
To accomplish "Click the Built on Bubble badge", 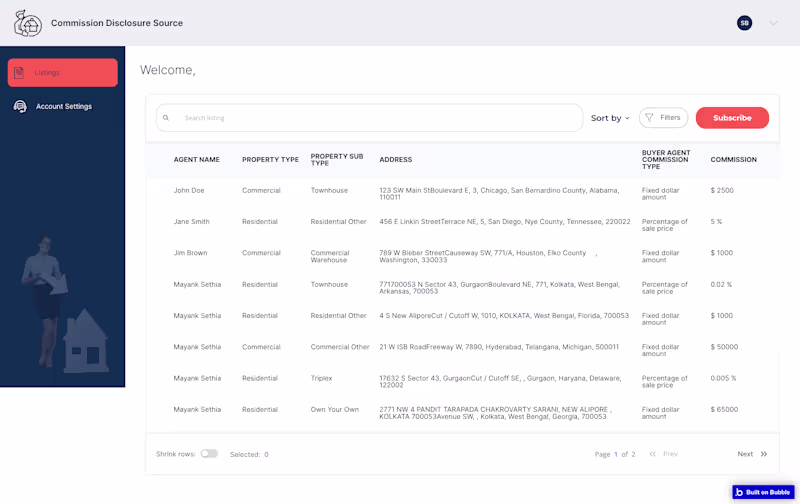I will pyautogui.click(x=764, y=492).
